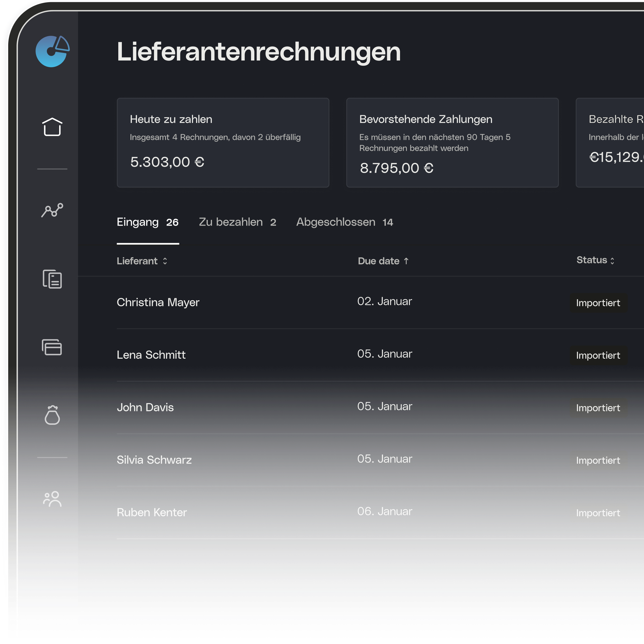Select the Eingang tab
The image size is (644, 644).
click(148, 222)
